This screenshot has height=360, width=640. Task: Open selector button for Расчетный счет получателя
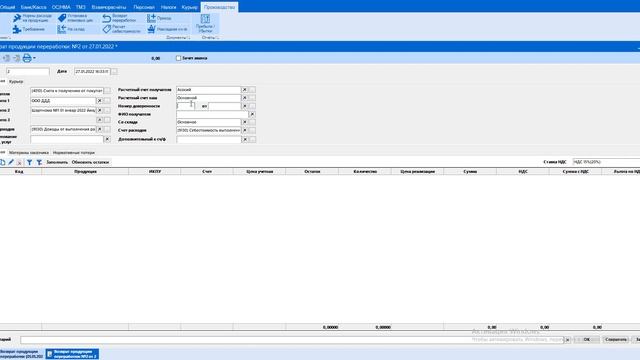[x=252, y=89]
